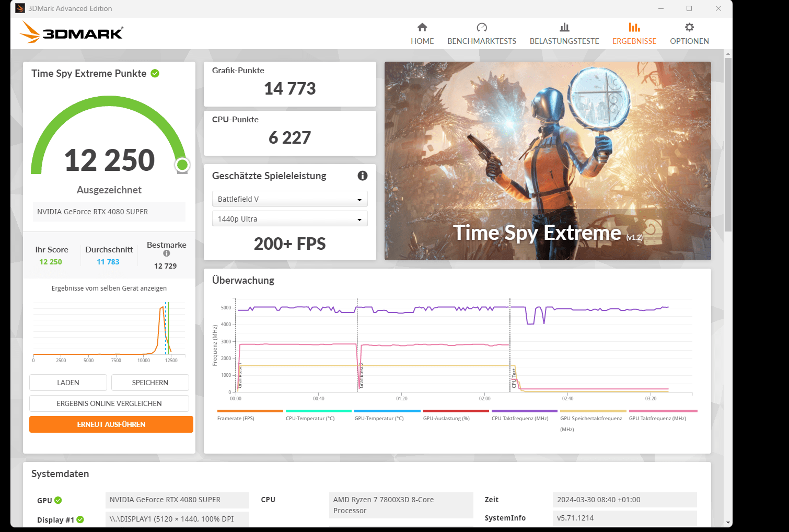
Task: Toggle GPU Taktfrequenz pink legend swatch
Action: point(663,411)
